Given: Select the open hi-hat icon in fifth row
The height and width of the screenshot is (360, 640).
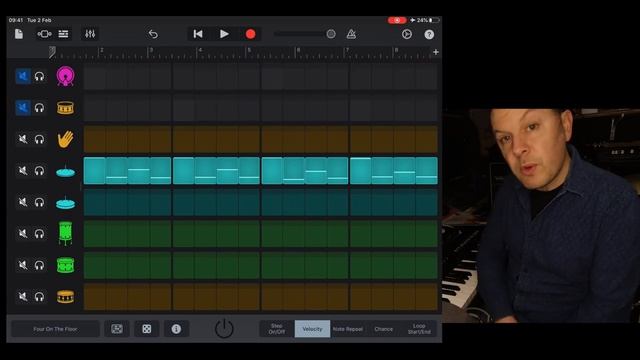Looking at the screenshot, I should click(x=65, y=202).
